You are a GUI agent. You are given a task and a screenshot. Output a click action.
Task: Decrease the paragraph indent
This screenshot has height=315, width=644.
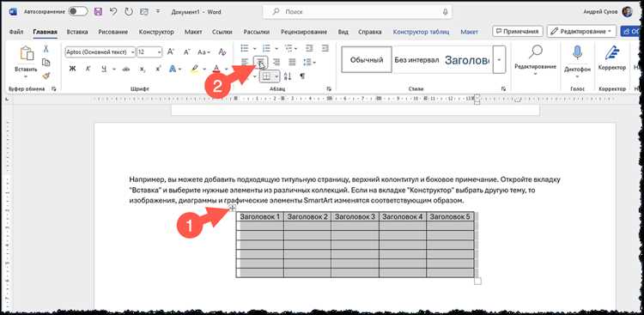pyautogui.click(x=309, y=48)
